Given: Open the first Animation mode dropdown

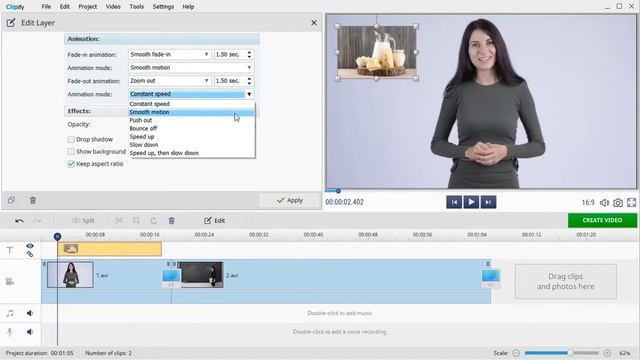Looking at the screenshot, I should (191, 67).
